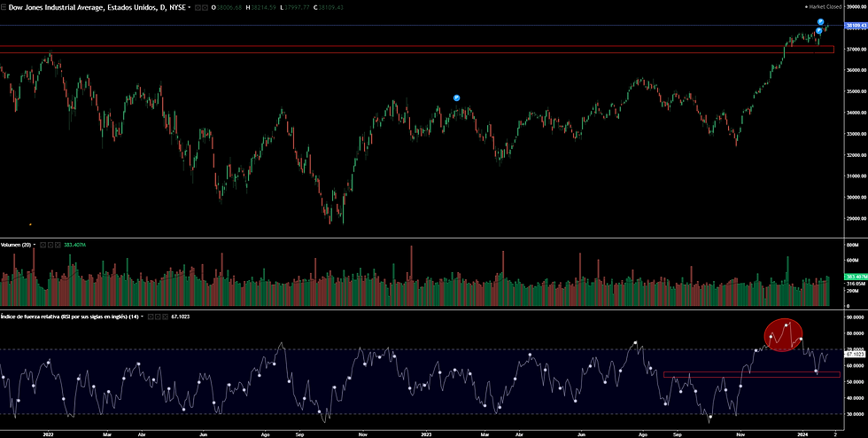
Task: Remove the Volumen indicator with its X icon
Action: pyautogui.click(x=58, y=245)
